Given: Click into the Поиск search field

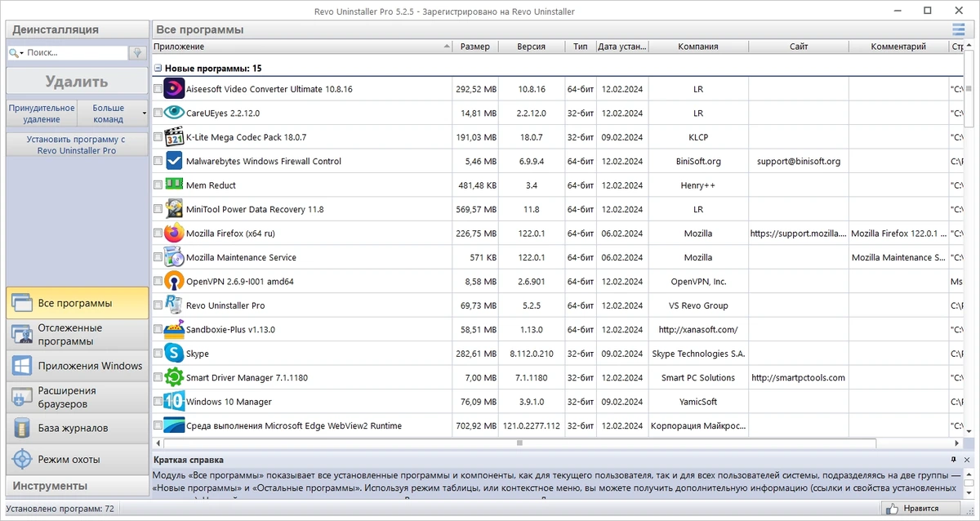Looking at the screenshot, I should tap(75, 52).
